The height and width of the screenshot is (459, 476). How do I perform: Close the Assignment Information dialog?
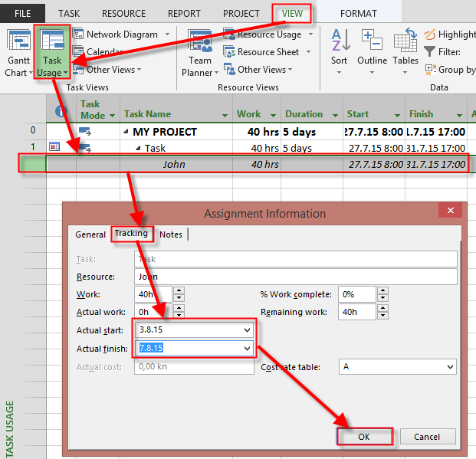[448, 212]
